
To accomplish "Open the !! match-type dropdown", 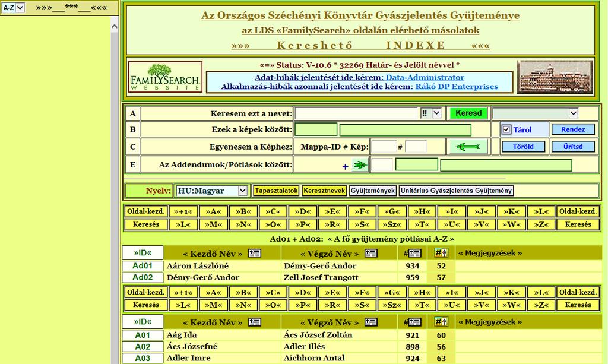I will pyautogui.click(x=431, y=113).
